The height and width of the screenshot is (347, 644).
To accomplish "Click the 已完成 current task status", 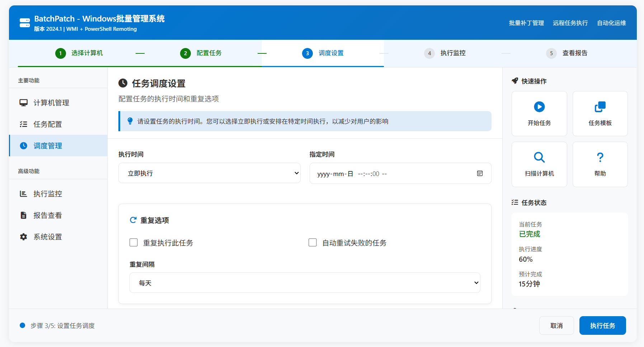I will point(530,234).
